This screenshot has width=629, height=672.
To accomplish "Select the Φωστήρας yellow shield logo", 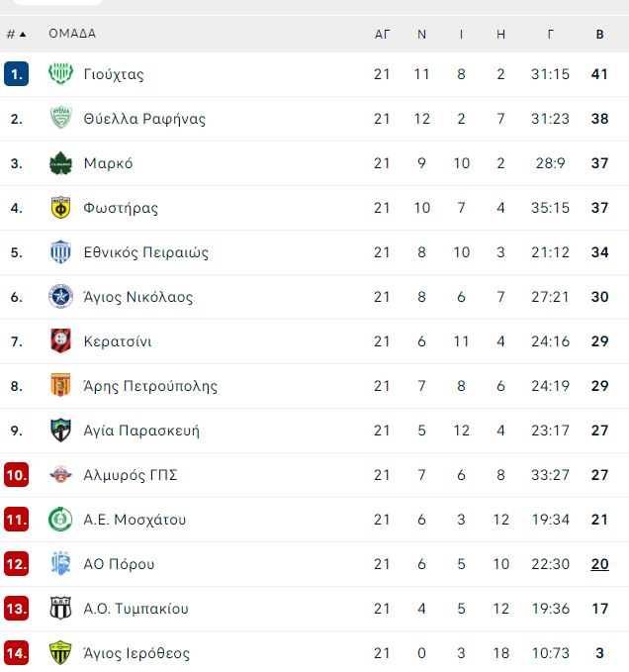I will pos(60,208).
